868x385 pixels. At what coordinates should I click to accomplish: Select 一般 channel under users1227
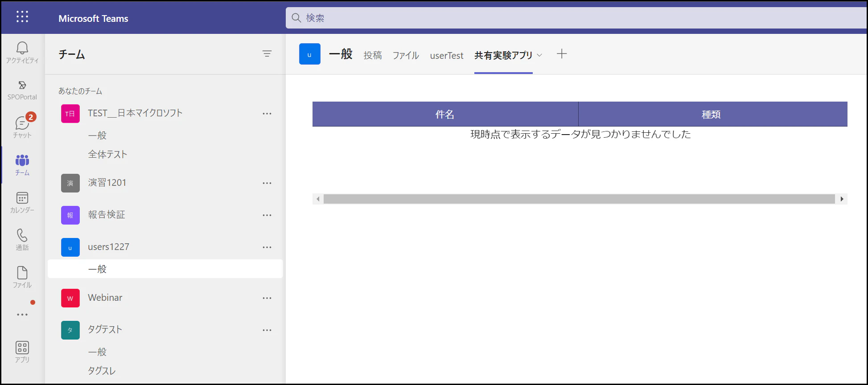(165, 269)
